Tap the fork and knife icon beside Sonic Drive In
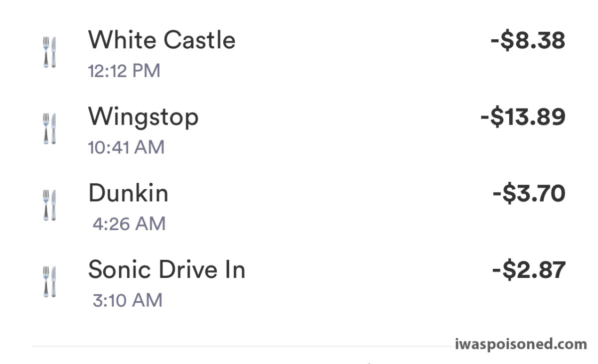This screenshot has height=364, width=598. click(49, 281)
